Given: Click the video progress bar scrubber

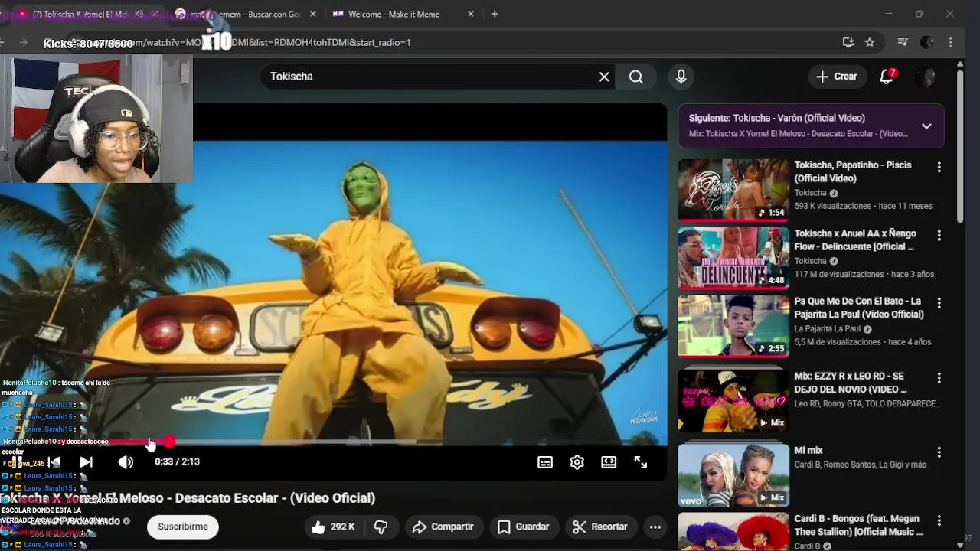Looking at the screenshot, I should click(168, 442).
